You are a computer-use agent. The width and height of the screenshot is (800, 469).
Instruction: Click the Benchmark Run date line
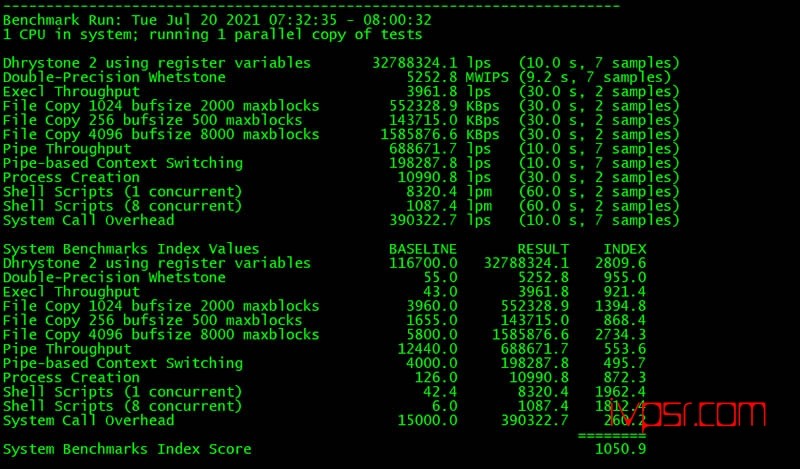217,20
